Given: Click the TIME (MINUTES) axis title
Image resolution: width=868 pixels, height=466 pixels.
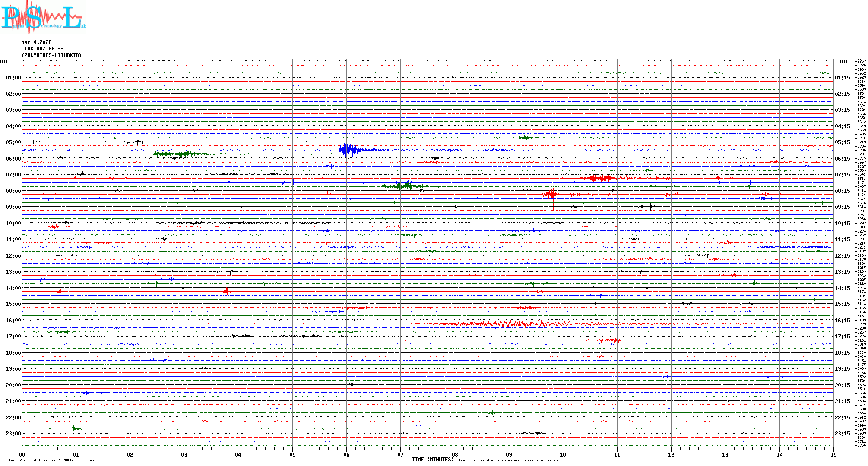Looking at the screenshot, I should coord(432,460).
